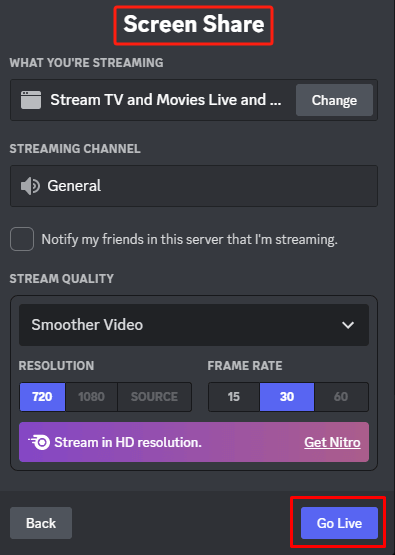Select SOURCE resolution option

tap(154, 397)
